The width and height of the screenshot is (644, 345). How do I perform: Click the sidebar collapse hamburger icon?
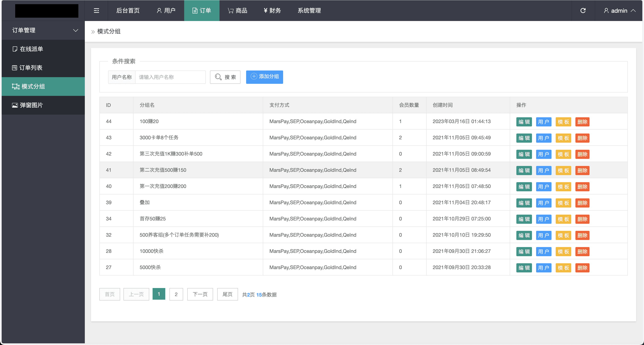tap(96, 11)
